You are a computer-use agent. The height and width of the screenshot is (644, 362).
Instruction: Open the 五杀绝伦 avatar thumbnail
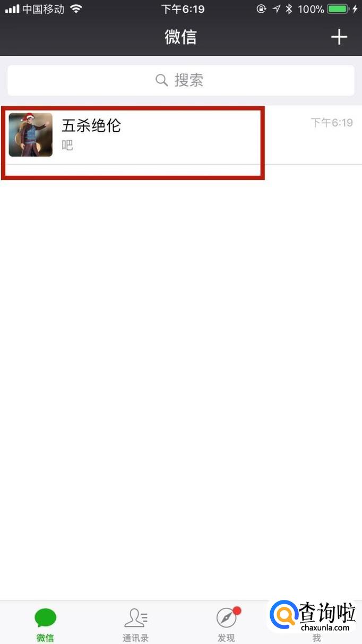[31, 135]
